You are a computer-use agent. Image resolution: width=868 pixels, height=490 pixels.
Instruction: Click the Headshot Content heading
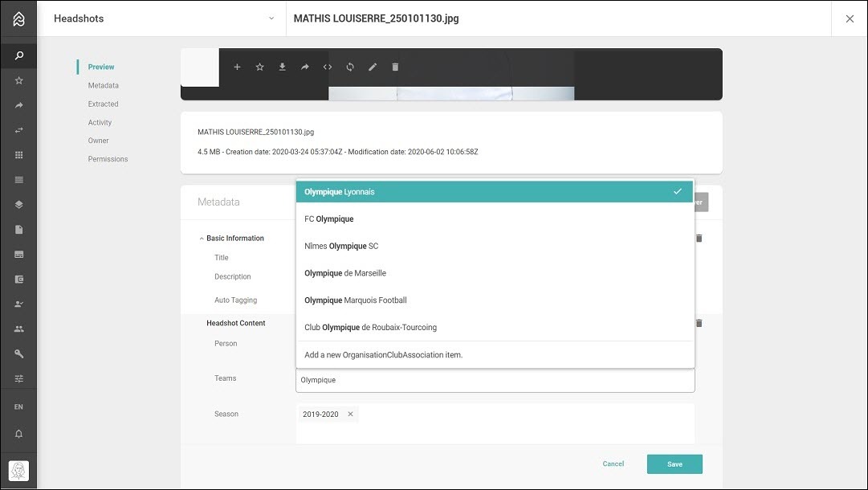point(236,324)
